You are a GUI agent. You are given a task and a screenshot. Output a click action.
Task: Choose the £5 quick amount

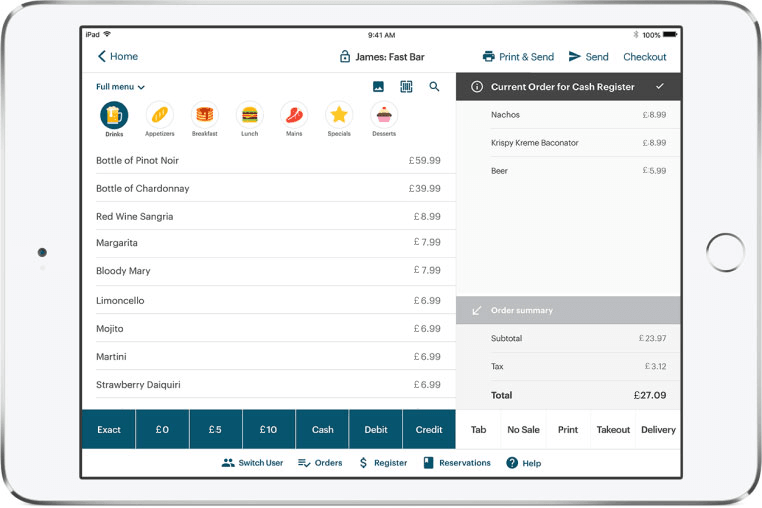click(215, 429)
